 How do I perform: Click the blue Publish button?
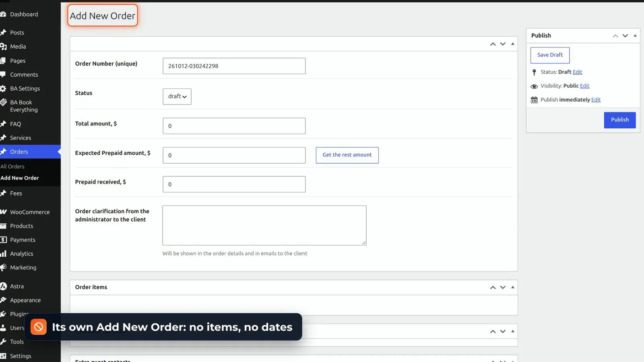pyautogui.click(x=620, y=120)
